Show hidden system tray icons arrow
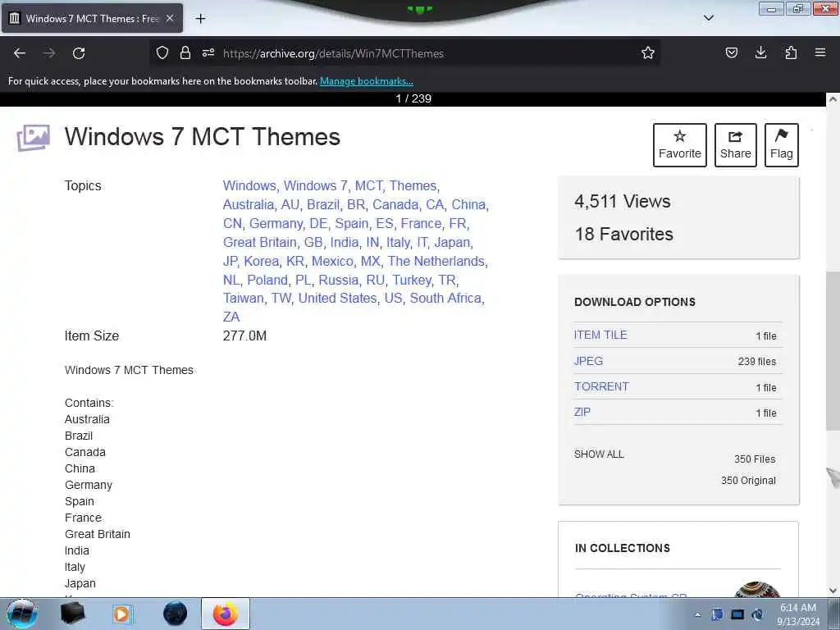This screenshot has height=630, width=840. coord(697,614)
